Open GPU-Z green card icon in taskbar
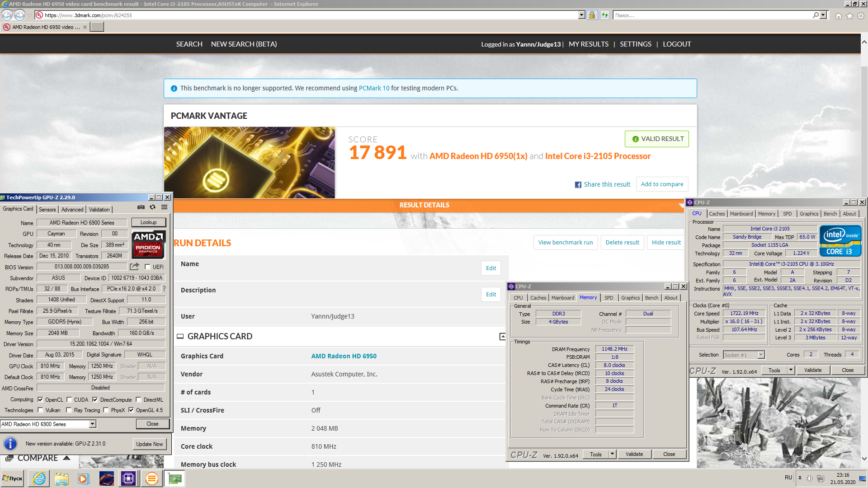This screenshot has height=488, width=868. 175,479
